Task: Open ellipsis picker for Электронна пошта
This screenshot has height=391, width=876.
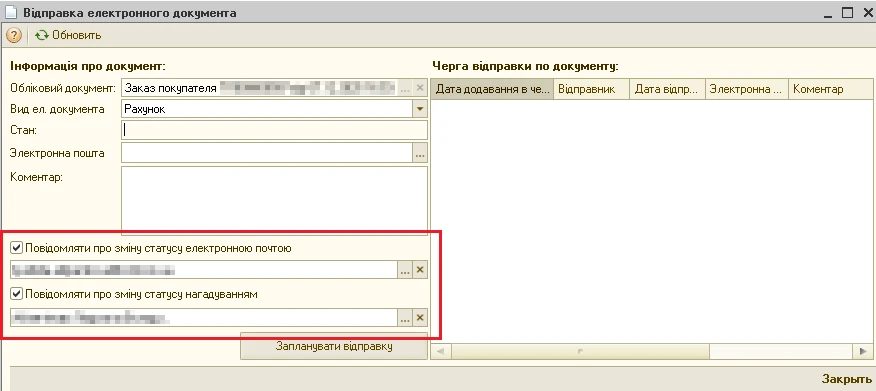Action: pos(420,152)
